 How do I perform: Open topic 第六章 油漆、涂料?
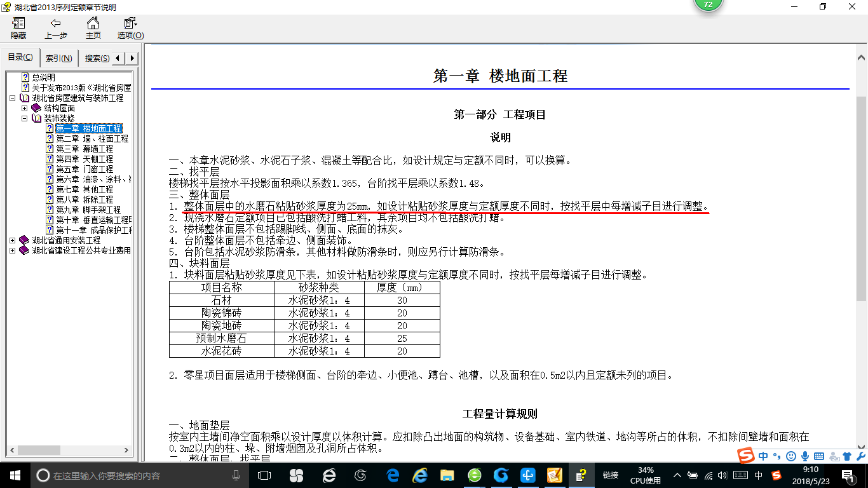[x=93, y=179]
